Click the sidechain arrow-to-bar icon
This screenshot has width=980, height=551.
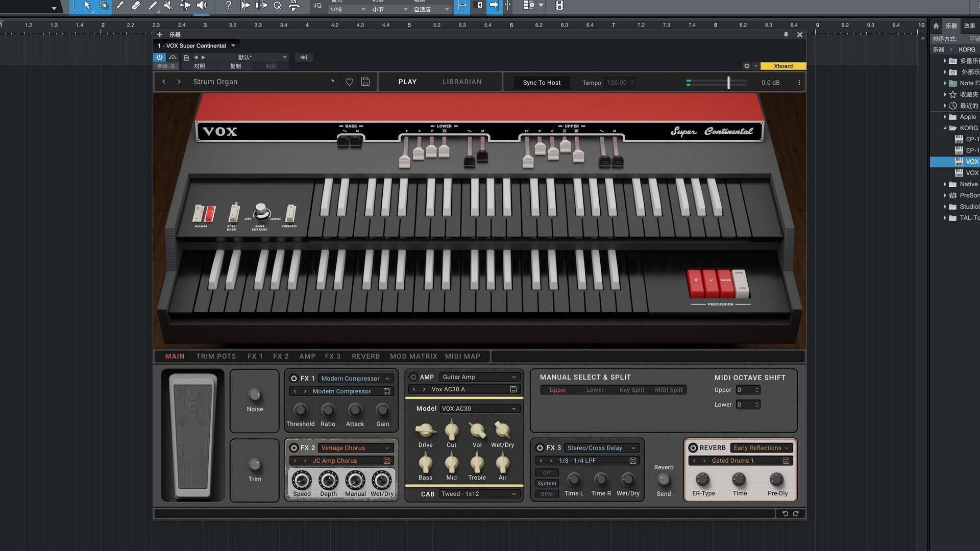pos(304,58)
